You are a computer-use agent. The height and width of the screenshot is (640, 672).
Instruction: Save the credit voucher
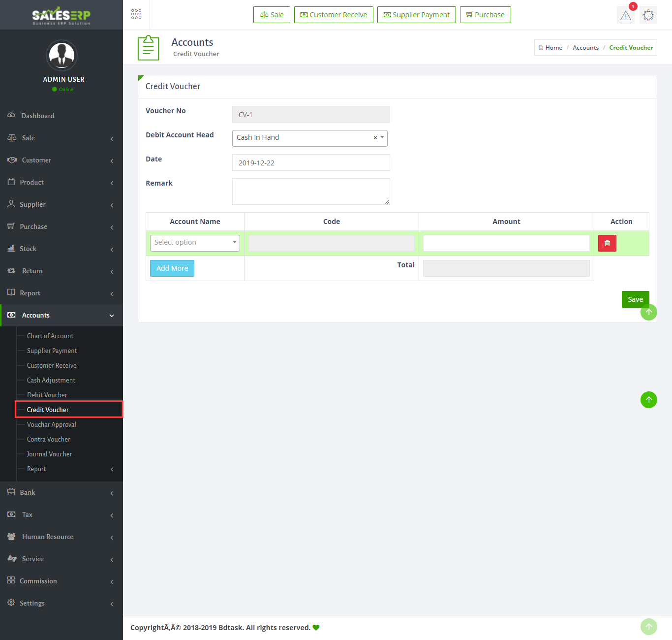pyautogui.click(x=635, y=299)
